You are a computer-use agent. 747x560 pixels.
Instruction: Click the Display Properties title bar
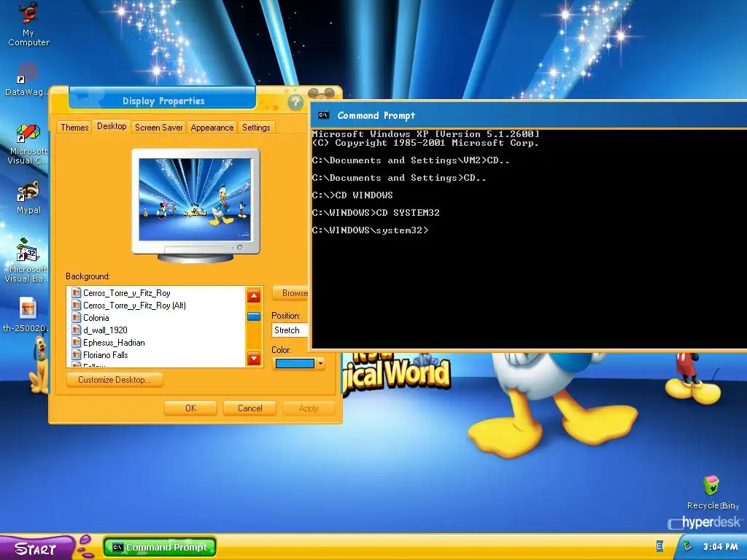(x=163, y=101)
